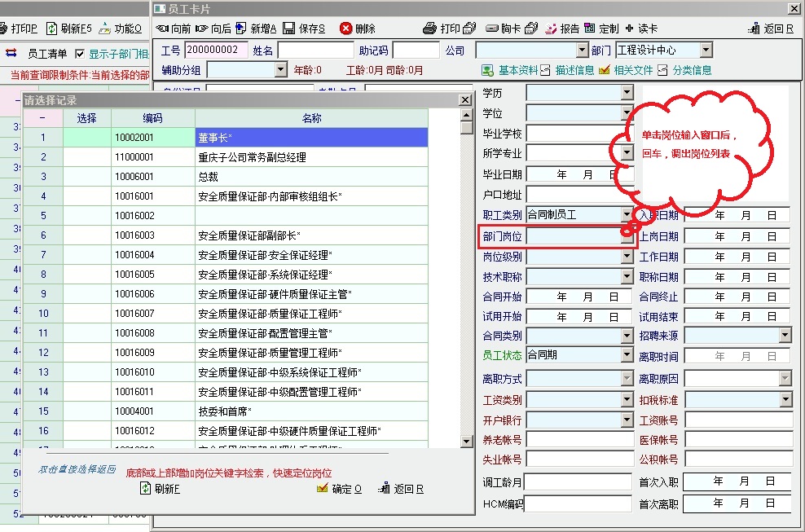The height and width of the screenshot is (532, 805).
Task: Click Refresh (刷新) in record selection dialog
Action: 146,489
